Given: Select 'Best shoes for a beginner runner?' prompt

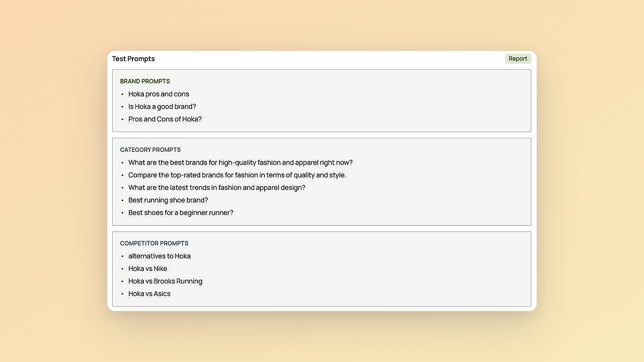Looking at the screenshot, I should pos(181,213).
